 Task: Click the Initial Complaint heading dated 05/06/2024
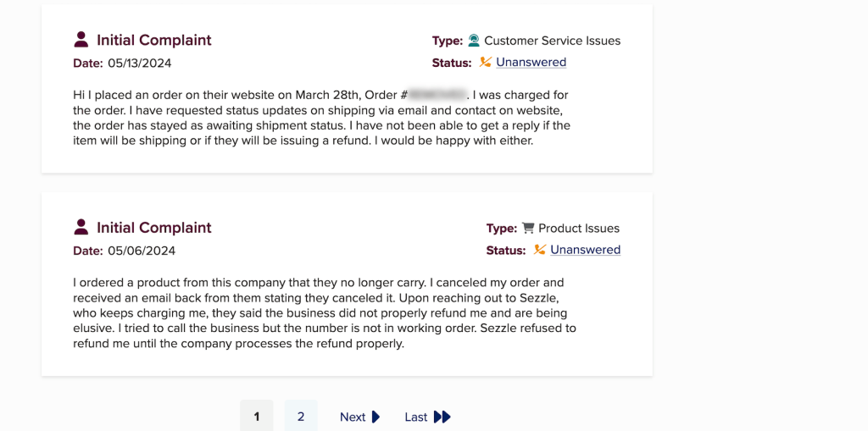pyautogui.click(x=153, y=227)
